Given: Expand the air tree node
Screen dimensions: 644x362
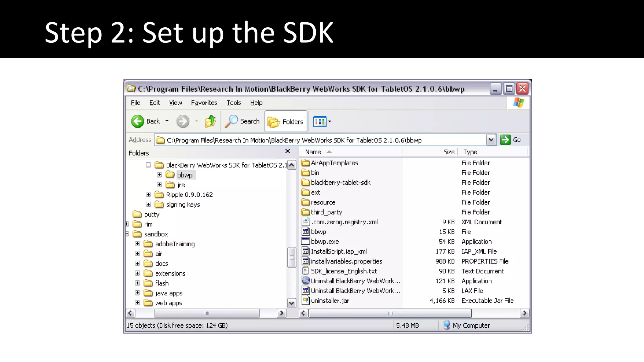Looking at the screenshot, I should point(137,253).
